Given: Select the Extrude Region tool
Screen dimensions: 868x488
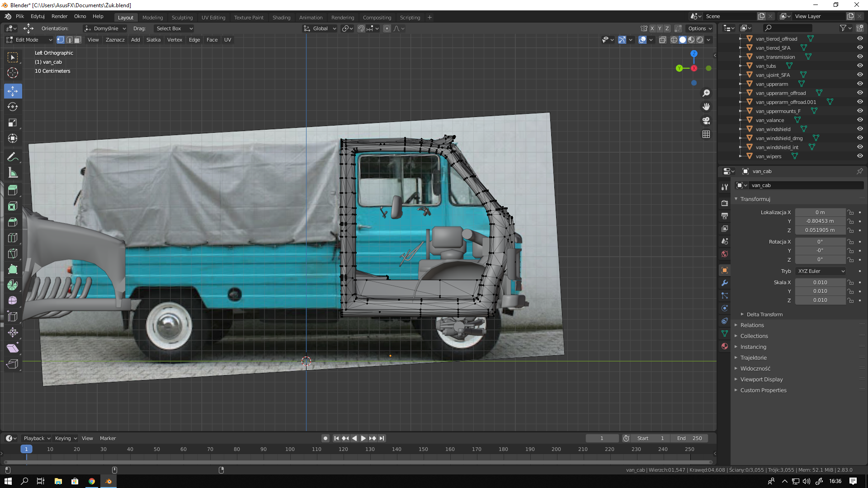Looking at the screenshot, I should [x=13, y=190].
